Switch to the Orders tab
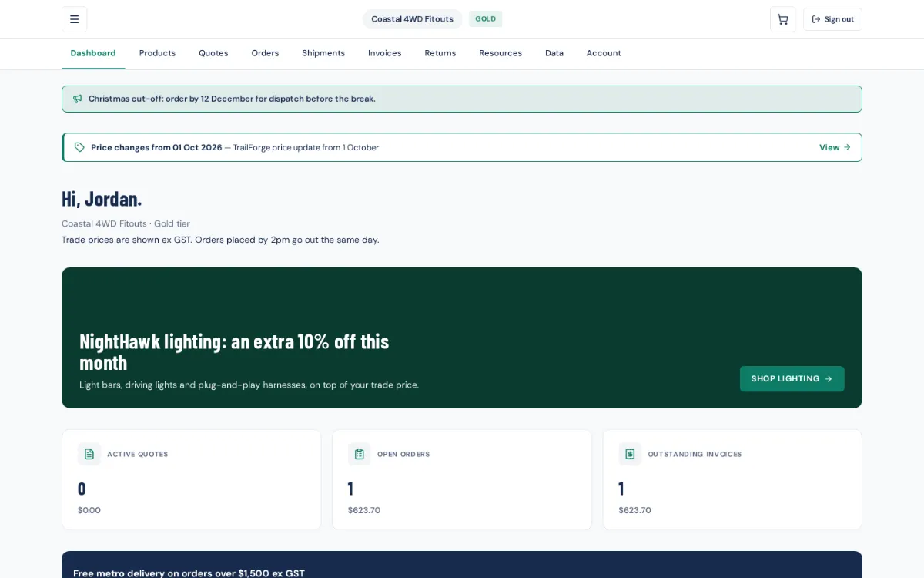 [265, 53]
